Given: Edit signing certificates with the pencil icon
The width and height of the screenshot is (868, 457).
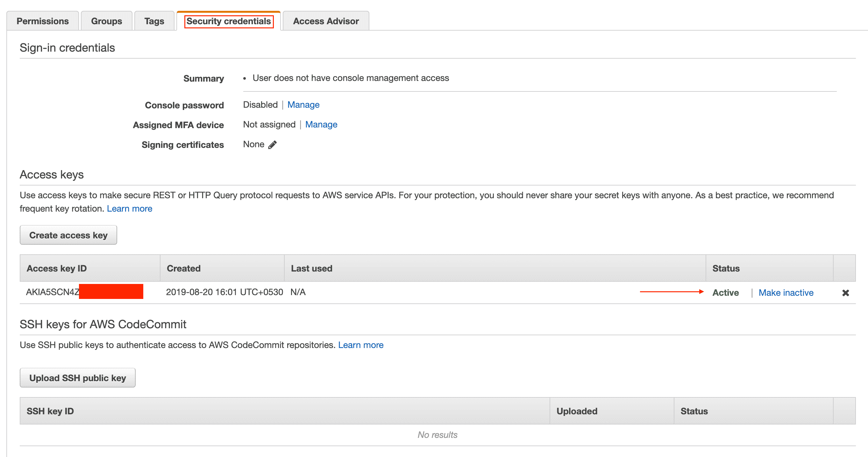Looking at the screenshot, I should point(272,145).
